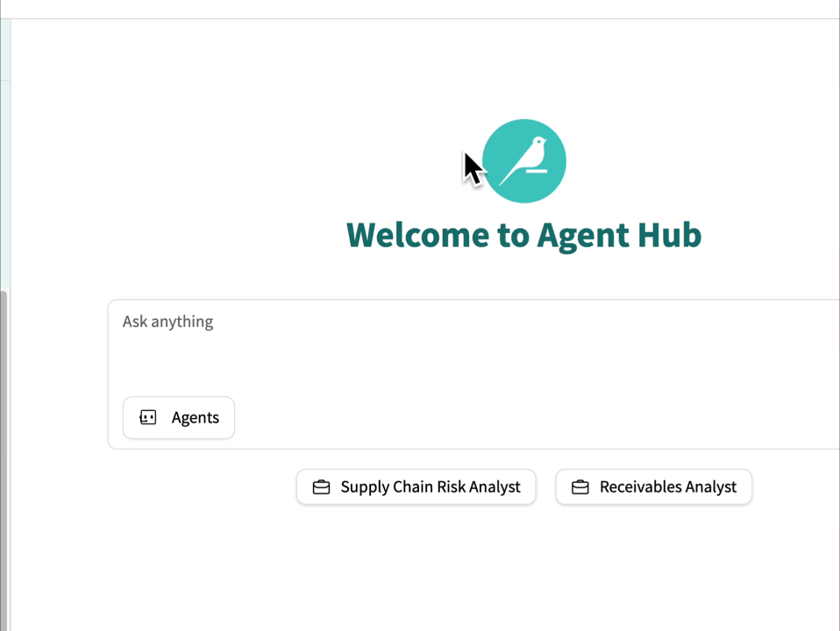Click the "Supply Chain Risk Analyst" text label
The height and width of the screenshot is (631, 840).
coord(430,487)
